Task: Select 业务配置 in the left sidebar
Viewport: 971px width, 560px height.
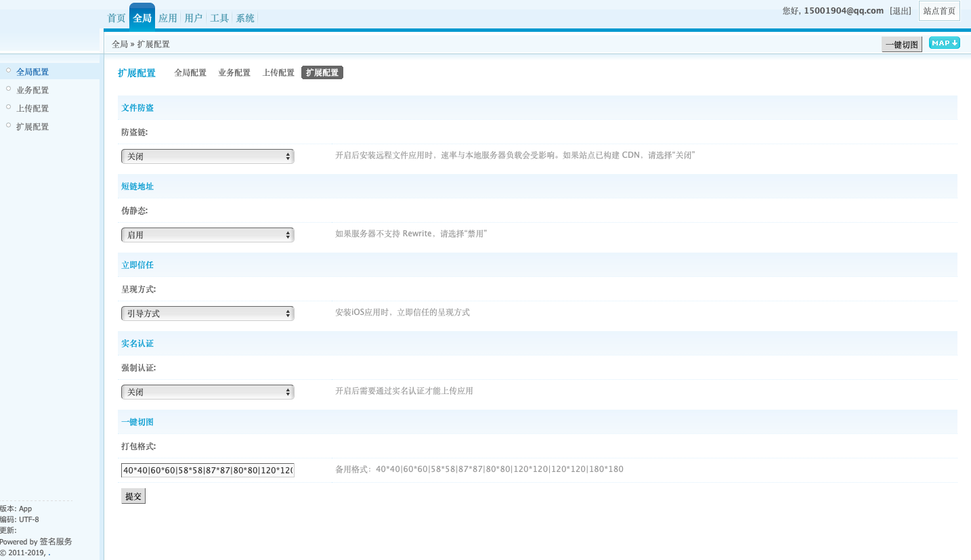Action: pyautogui.click(x=33, y=90)
